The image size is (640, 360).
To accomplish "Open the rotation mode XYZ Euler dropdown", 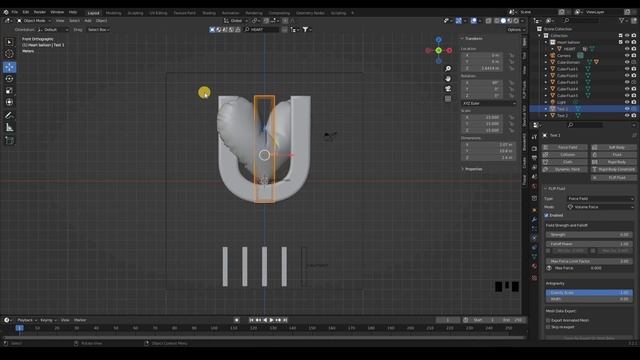I will click(x=489, y=103).
